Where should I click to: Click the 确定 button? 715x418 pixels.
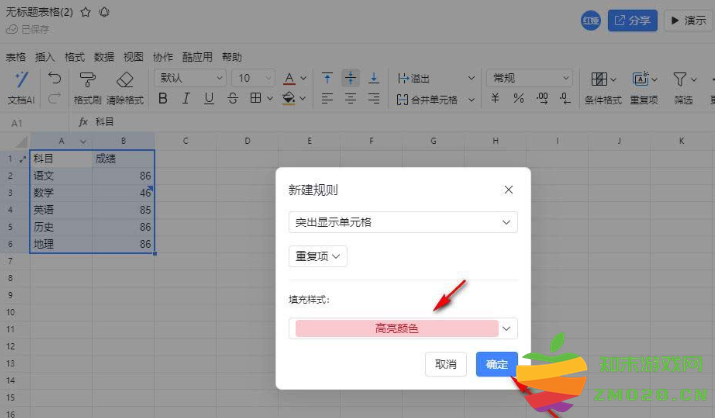coord(496,365)
